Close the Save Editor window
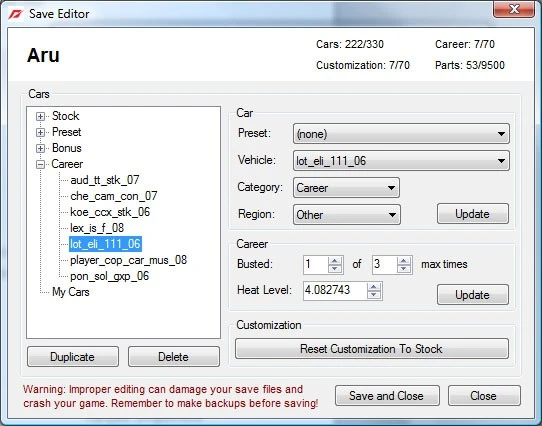This screenshot has width=542, height=426. pyautogui.click(x=514, y=9)
